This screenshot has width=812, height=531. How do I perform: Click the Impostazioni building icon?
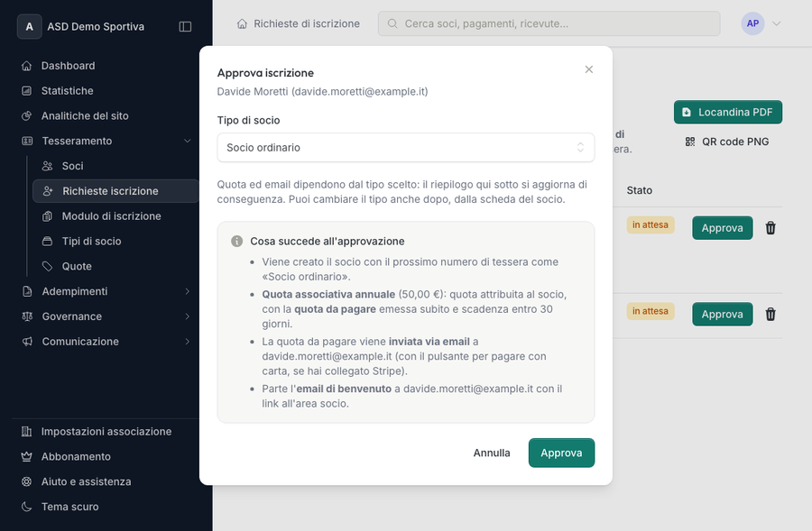click(27, 432)
